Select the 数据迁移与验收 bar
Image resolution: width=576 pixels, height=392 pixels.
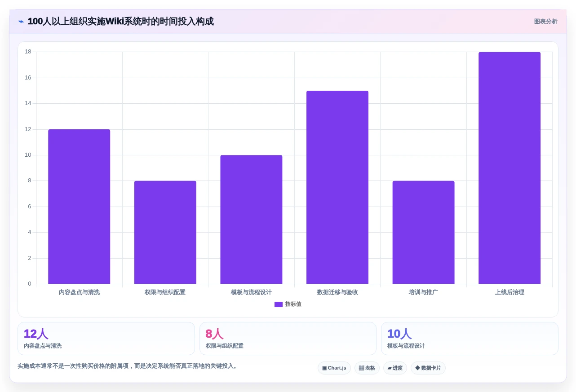pos(337,187)
